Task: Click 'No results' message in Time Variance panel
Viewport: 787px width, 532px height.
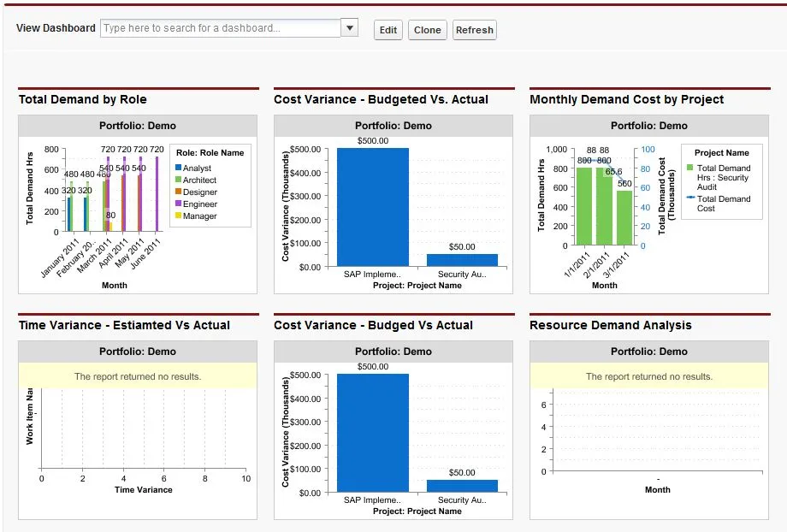Action: pos(138,376)
